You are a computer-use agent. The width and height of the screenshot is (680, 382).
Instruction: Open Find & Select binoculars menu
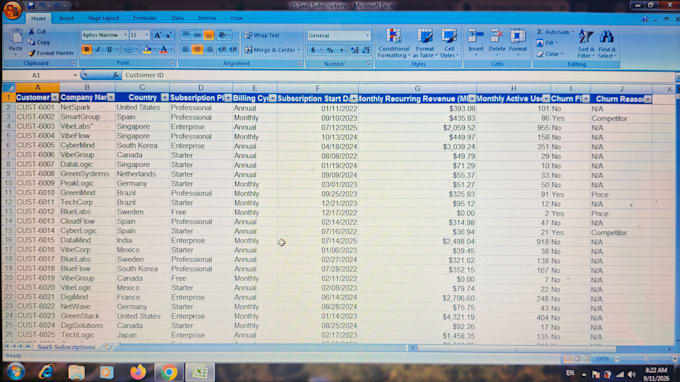coord(607,43)
